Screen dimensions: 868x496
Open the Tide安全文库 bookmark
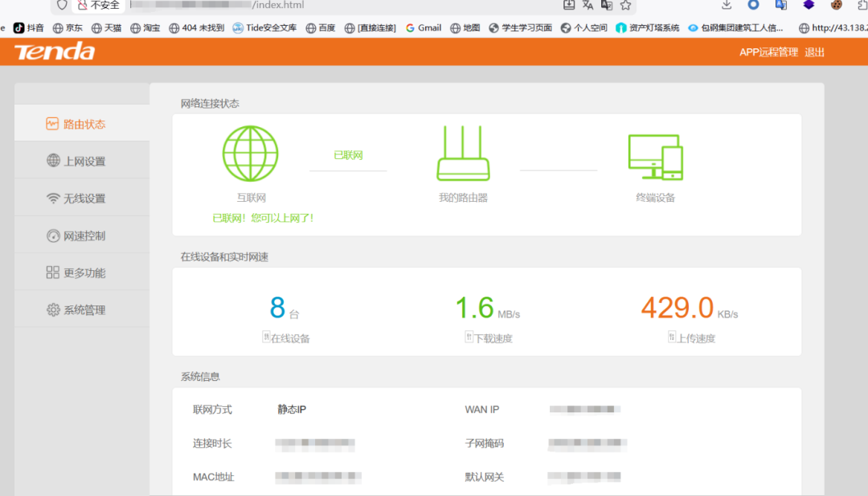pyautogui.click(x=264, y=27)
